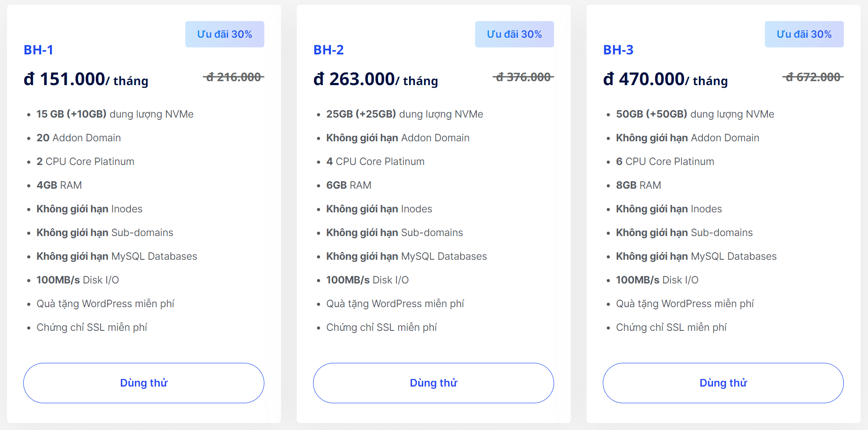868x430 pixels.
Task: Click the BH-2 plan heading
Action: [x=328, y=50]
